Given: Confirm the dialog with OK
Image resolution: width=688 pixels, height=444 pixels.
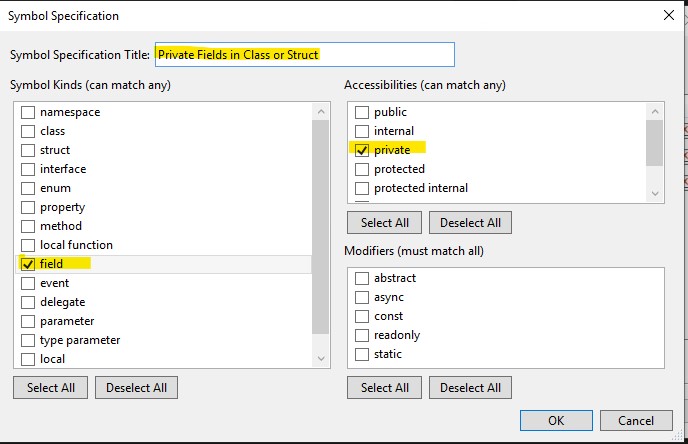Looking at the screenshot, I should [556, 420].
